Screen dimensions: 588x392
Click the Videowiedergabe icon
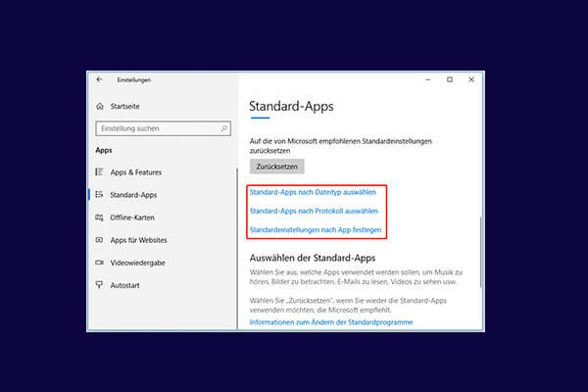(x=100, y=262)
